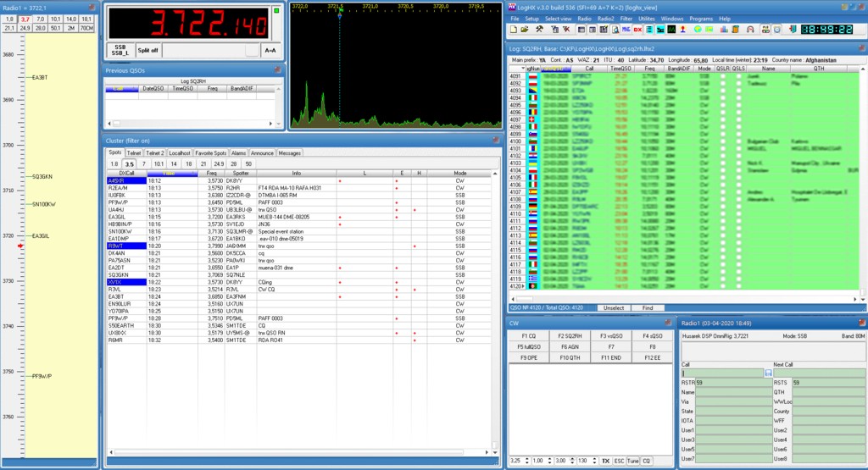Click the new log file icon
The height and width of the screenshot is (470, 868).
513,30
